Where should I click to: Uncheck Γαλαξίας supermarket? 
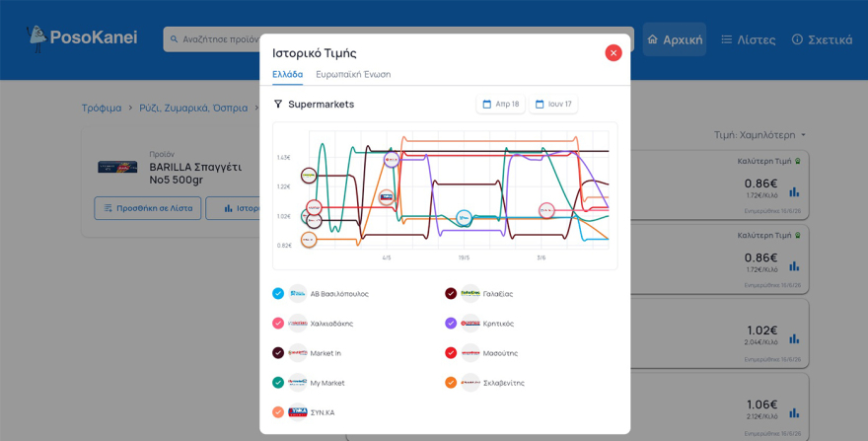451,294
